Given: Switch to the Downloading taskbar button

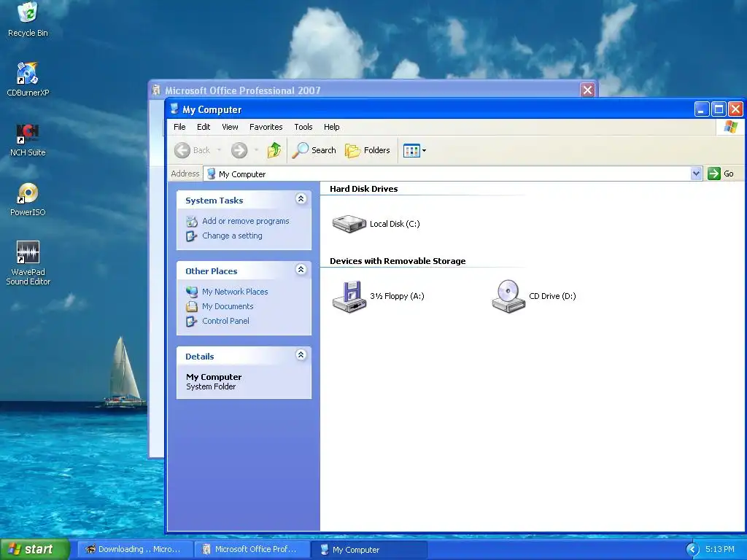Looking at the screenshot, I should pyautogui.click(x=135, y=550).
